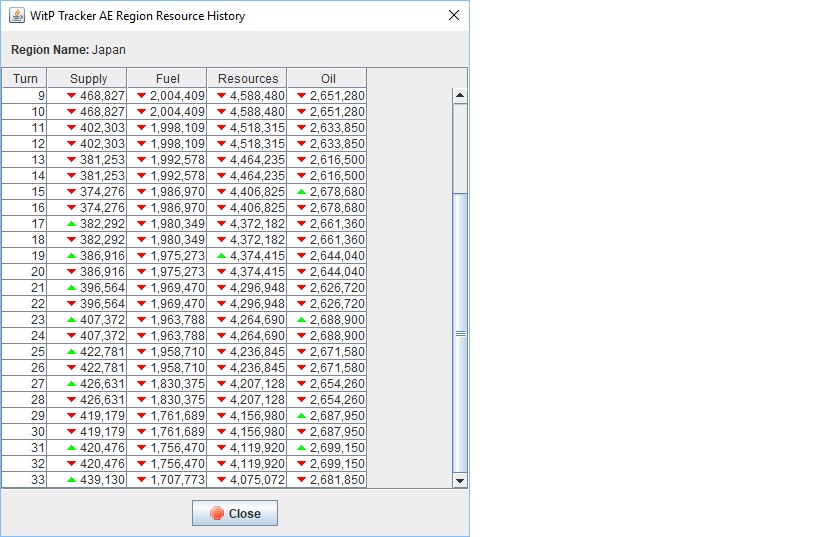
Task: Click Supply value 381,253 in turn 13
Action: 102,160
